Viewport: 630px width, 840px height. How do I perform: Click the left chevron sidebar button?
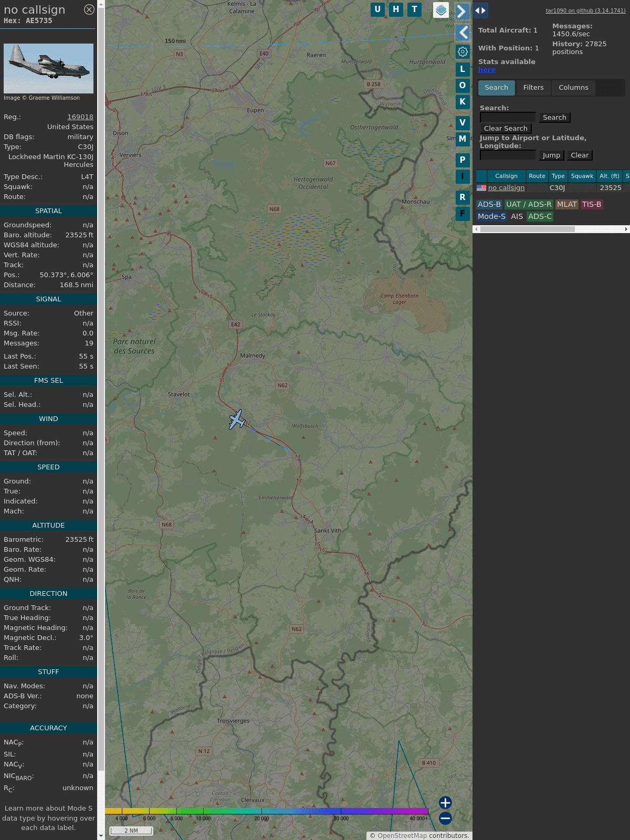click(463, 33)
